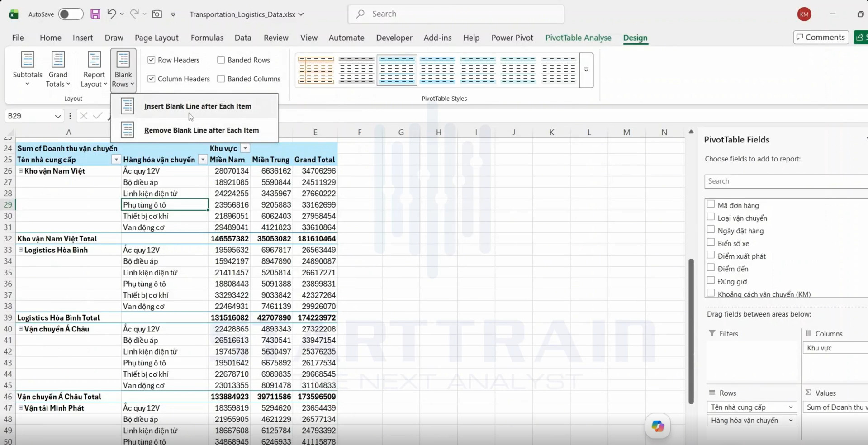Collapse the Logistics Hòa Bình group
868x445 pixels.
coord(21,250)
